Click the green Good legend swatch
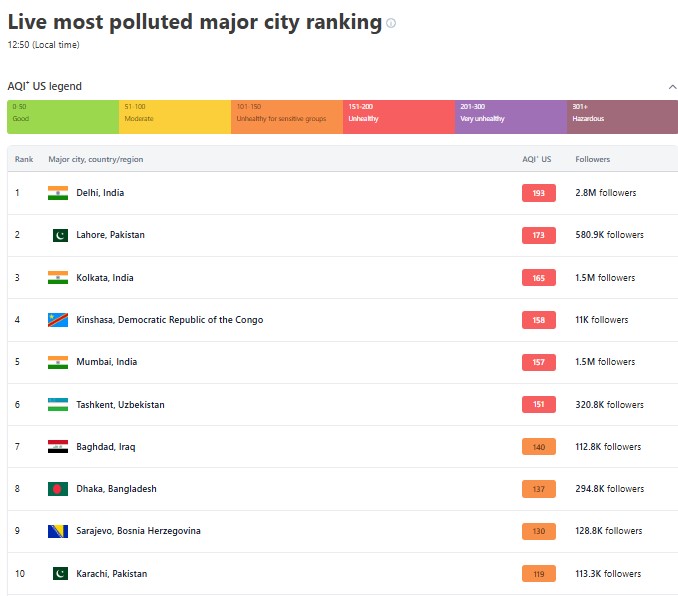678x596 pixels. (x=62, y=117)
